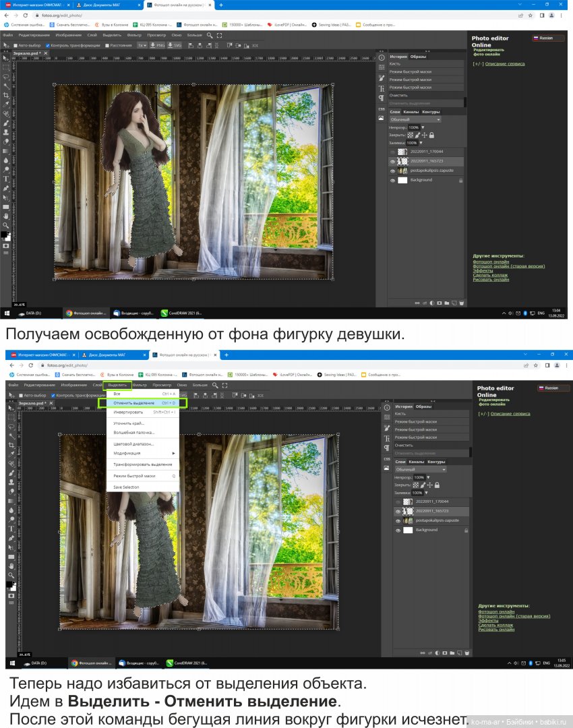The image size is (573, 728).
Task: Select the Type tool in the upper editor toolbar
Action: [6, 179]
